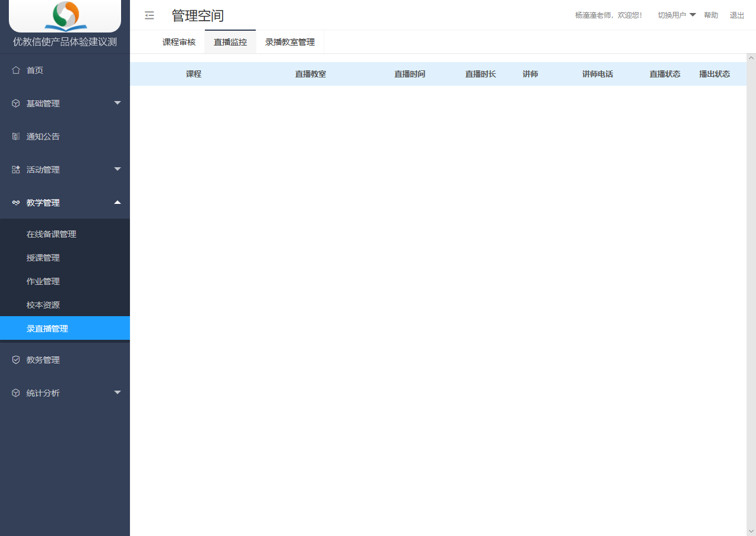
Task: Click the notice icon beside 通知公告
Action: pyautogui.click(x=16, y=137)
